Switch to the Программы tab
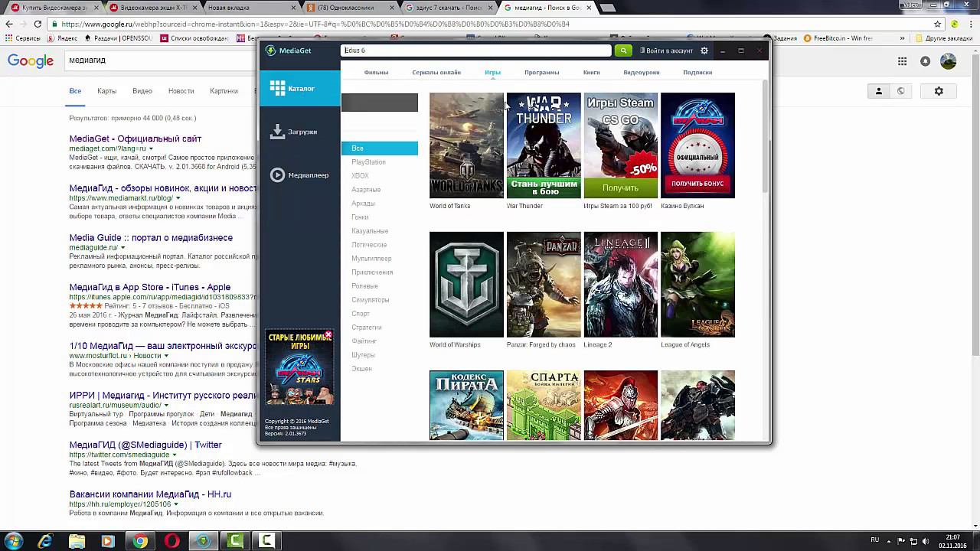Image resolution: width=980 pixels, height=551 pixels. click(x=541, y=73)
